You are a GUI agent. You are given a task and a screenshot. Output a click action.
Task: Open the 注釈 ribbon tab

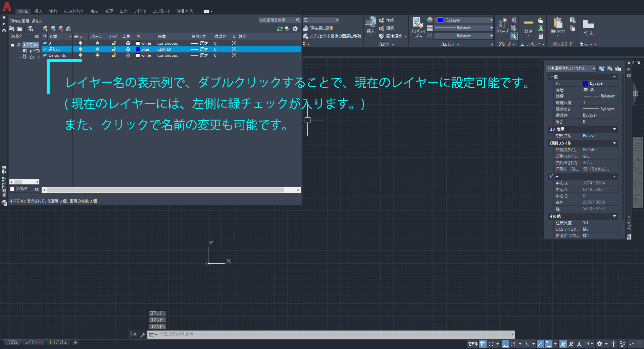coord(53,11)
